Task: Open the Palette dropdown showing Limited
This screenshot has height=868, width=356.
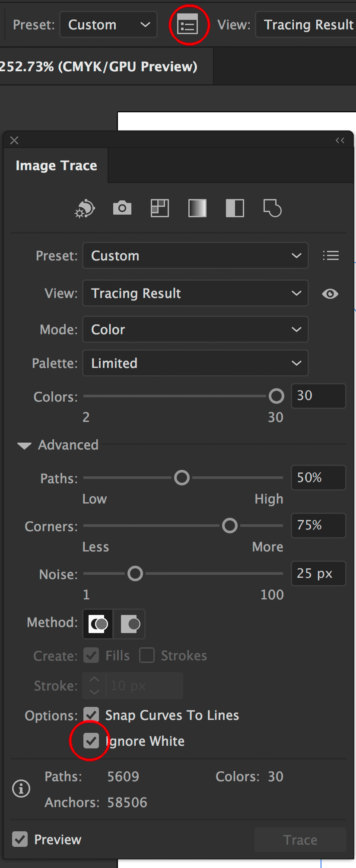Action: [195, 363]
